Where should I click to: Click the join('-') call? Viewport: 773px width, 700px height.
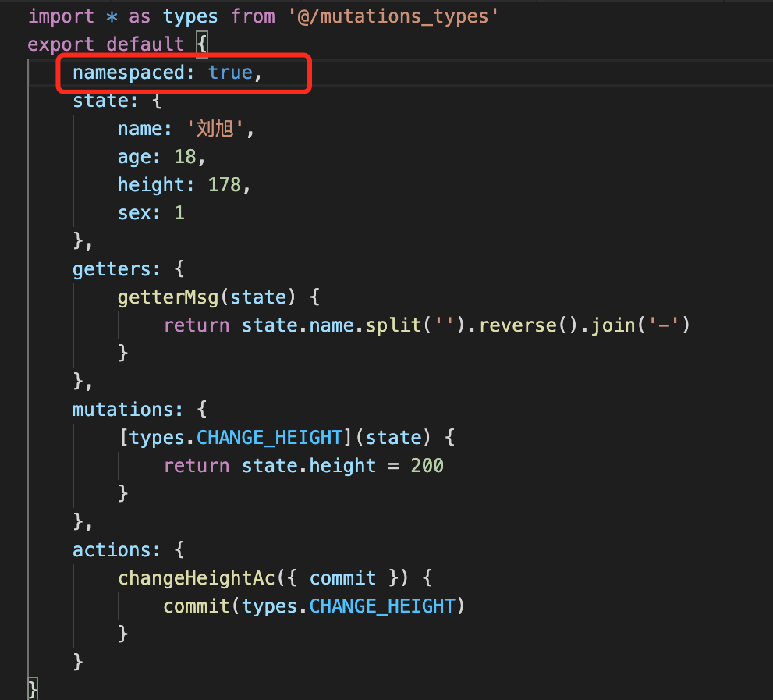[641, 325]
